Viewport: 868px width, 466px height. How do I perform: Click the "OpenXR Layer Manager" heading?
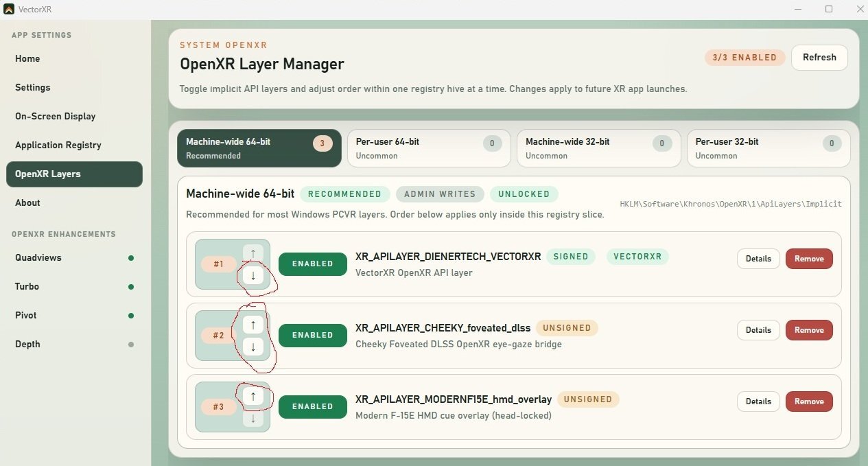262,65
